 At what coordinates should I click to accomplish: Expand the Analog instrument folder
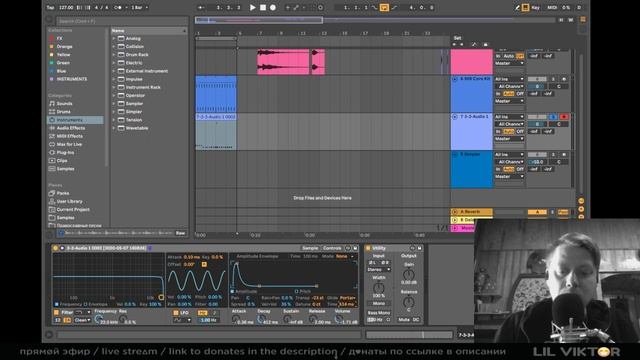click(x=114, y=38)
